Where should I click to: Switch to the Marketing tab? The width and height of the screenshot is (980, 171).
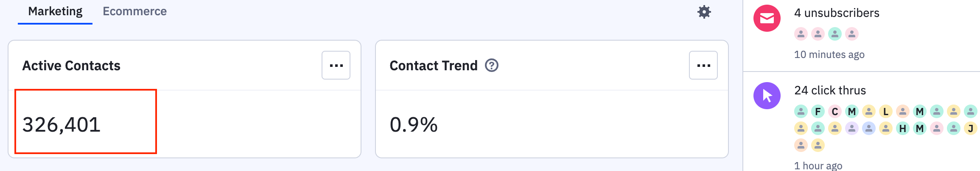tap(55, 11)
